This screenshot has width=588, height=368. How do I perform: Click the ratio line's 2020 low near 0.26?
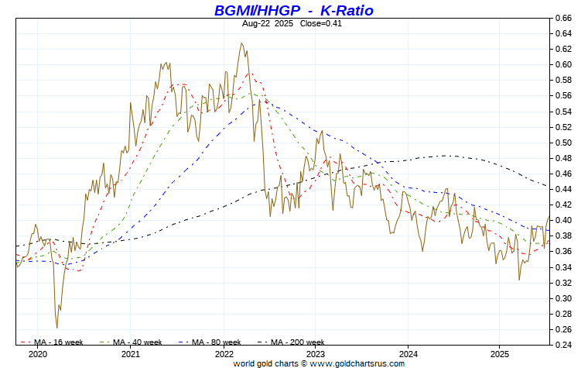[x=57, y=328]
